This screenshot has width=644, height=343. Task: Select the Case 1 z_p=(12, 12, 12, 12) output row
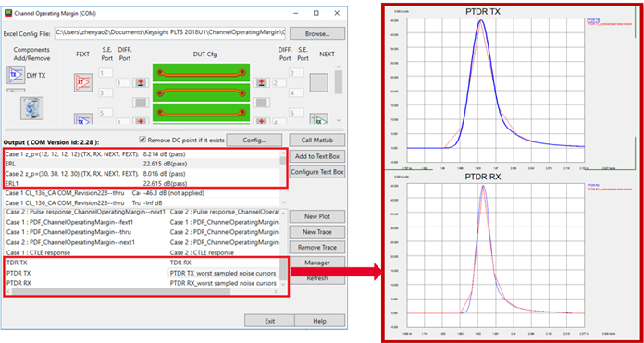[x=142, y=154]
